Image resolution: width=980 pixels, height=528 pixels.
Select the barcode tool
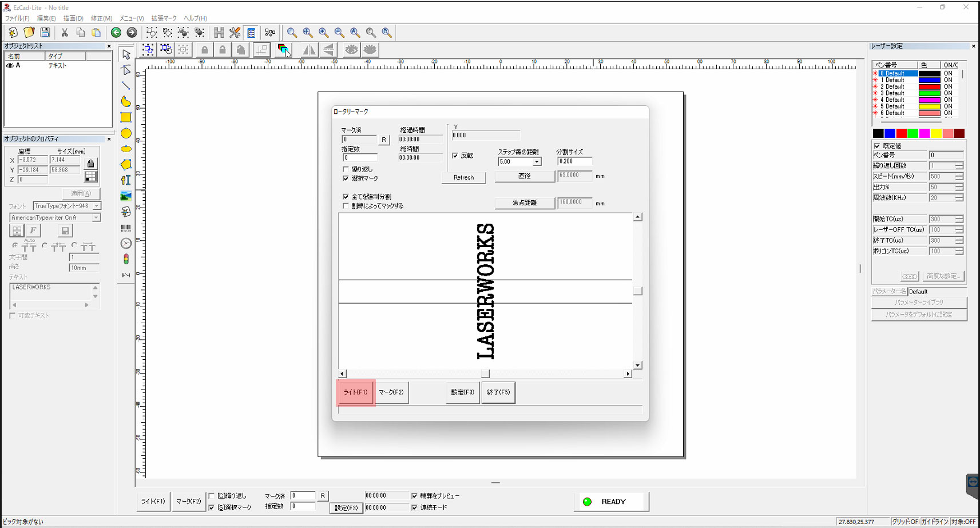[126, 228]
